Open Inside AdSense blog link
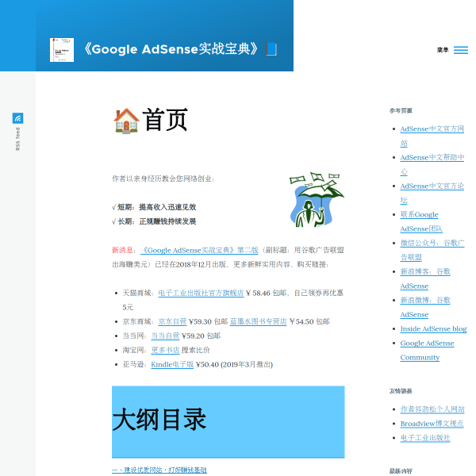The height and width of the screenshot is (476, 476). coord(433,328)
